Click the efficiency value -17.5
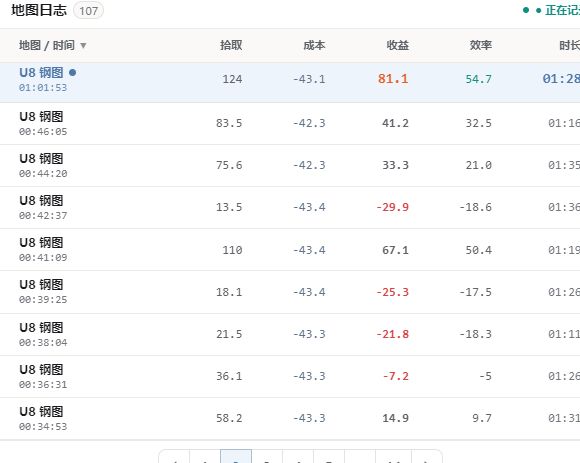The width and height of the screenshot is (580, 463). click(x=475, y=292)
